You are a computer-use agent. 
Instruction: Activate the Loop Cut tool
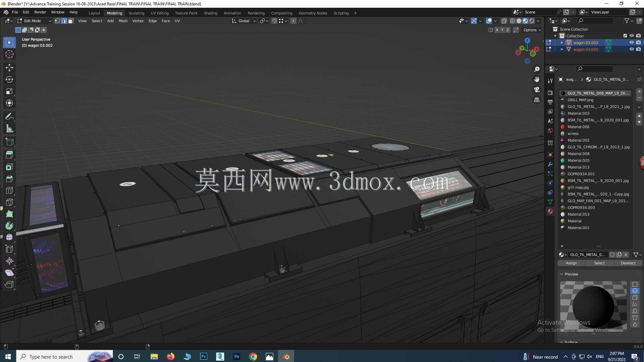pos(9,190)
